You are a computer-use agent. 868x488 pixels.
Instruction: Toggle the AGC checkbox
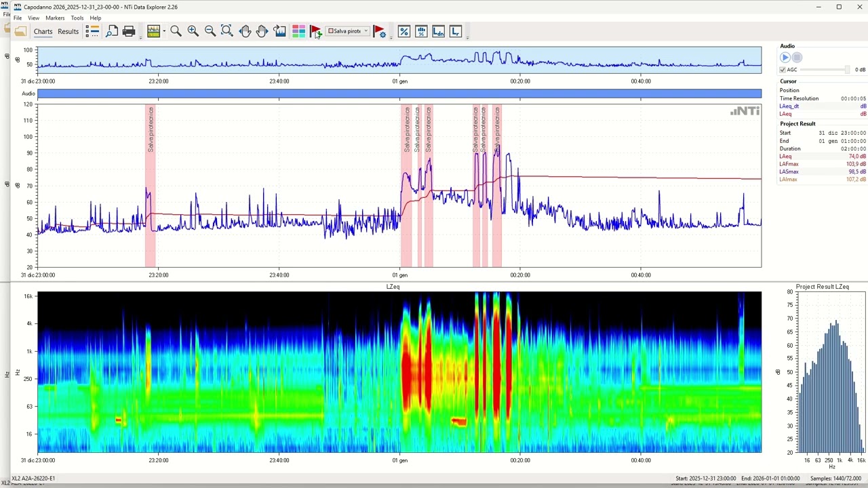click(783, 70)
